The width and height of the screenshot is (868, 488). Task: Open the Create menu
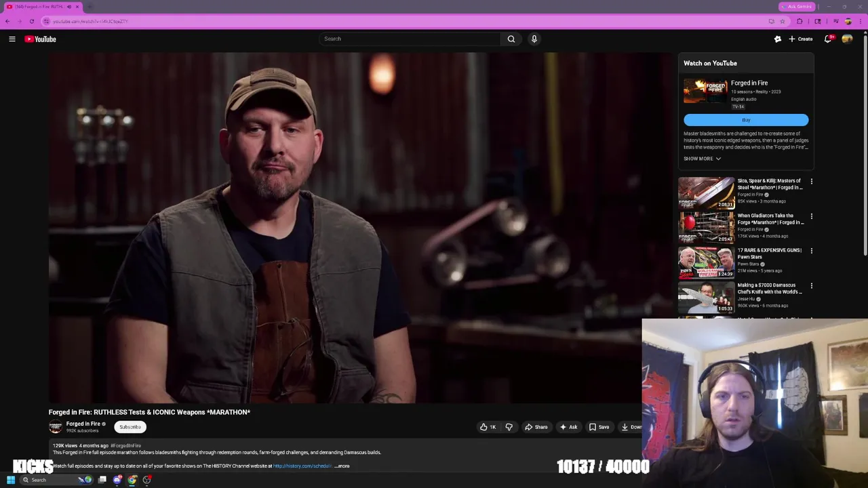(800, 39)
